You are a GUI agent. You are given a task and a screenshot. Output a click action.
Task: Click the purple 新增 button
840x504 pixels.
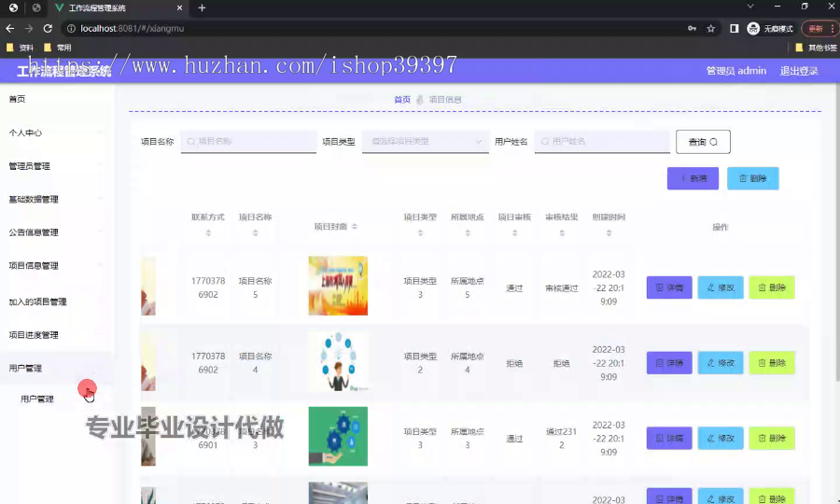tap(693, 178)
